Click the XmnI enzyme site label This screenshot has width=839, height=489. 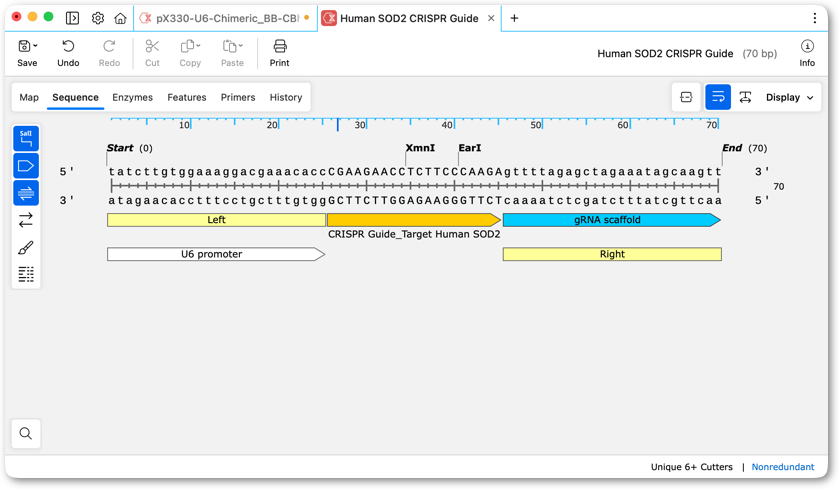[420, 148]
